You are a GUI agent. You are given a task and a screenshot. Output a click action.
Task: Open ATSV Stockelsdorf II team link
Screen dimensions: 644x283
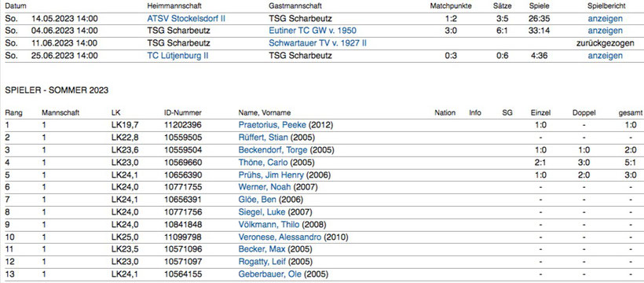point(186,19)
